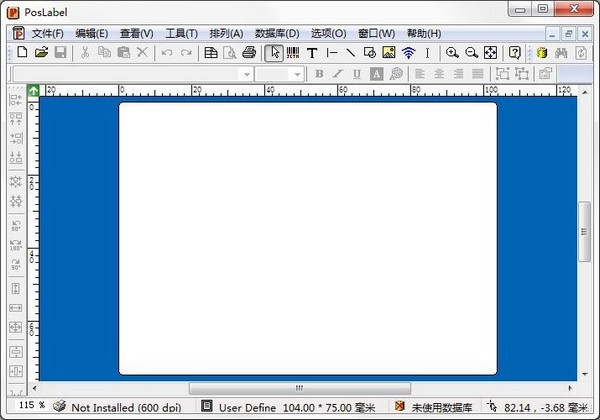Open the 帮助(H) menu
The image size is (600, 420).
coord(424,34)
